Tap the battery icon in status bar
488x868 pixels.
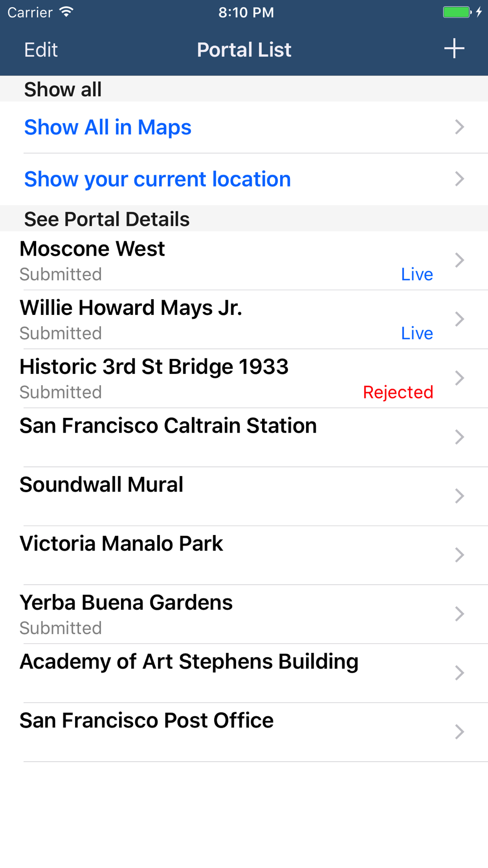tap(457, 12)
